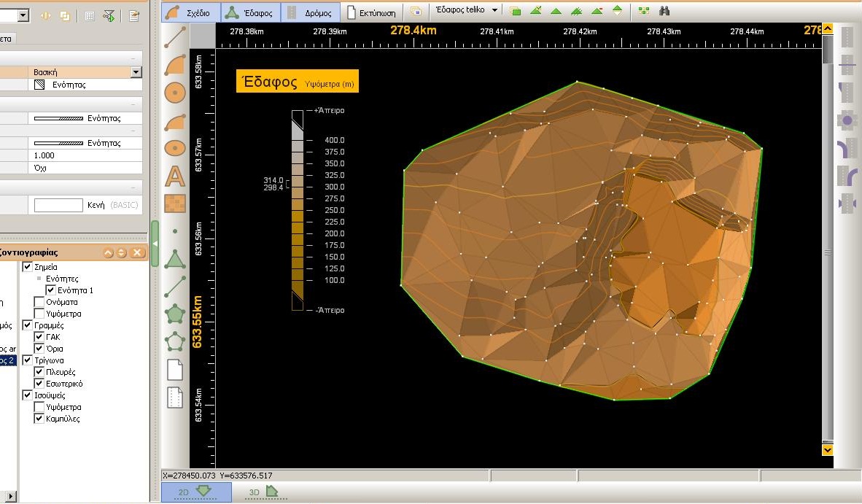Click the vertical scrollbar down arrow

click(x=827, y=450)
